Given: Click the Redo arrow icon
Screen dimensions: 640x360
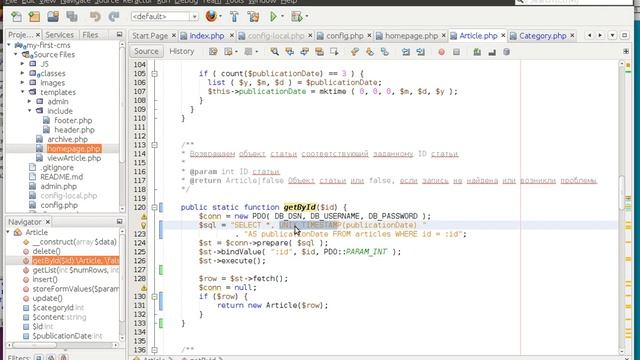Looking at the screenshot, I should tap(113, 17).
